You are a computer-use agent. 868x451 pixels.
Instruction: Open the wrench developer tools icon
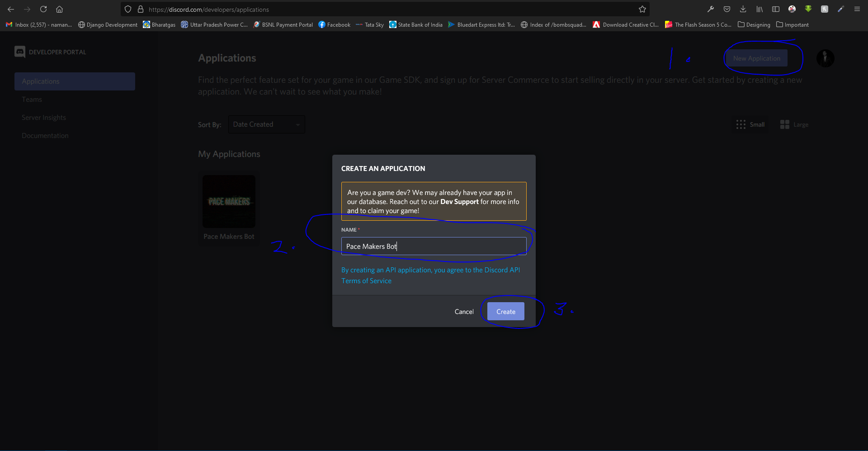pyautogui.click(x=711, y=9)
